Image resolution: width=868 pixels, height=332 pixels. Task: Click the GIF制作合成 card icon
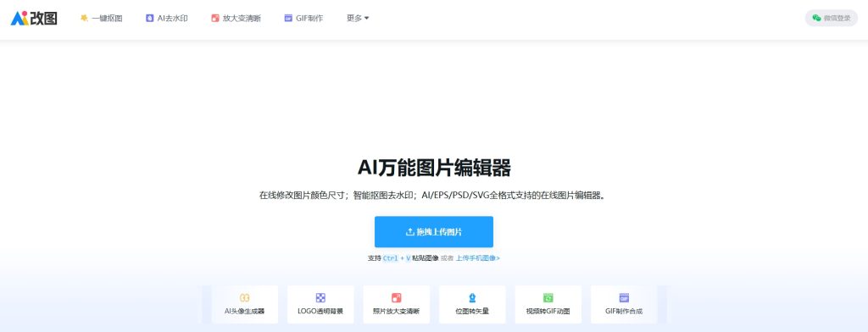(x=624, y=297)
